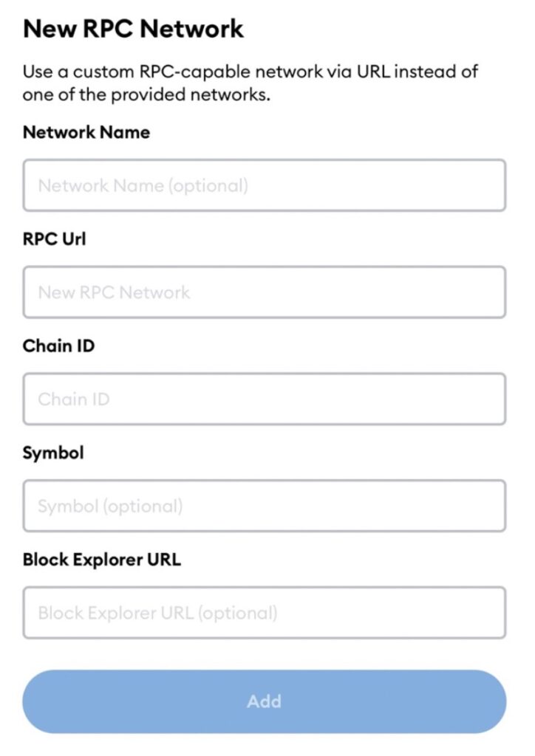
Task: Focus the RPC Url text box
Action: point(265,292)
